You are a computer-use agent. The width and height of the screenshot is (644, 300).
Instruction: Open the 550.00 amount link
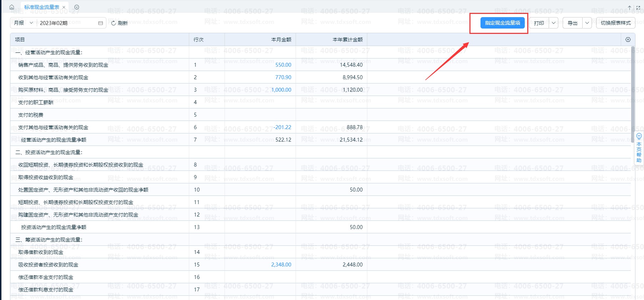(x=283, y=65)
